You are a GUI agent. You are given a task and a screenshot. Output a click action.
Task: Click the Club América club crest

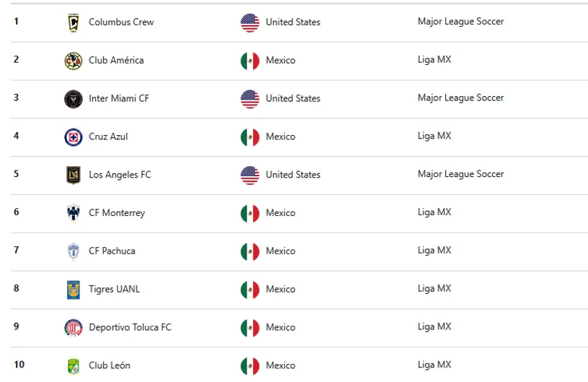[74, 61]
